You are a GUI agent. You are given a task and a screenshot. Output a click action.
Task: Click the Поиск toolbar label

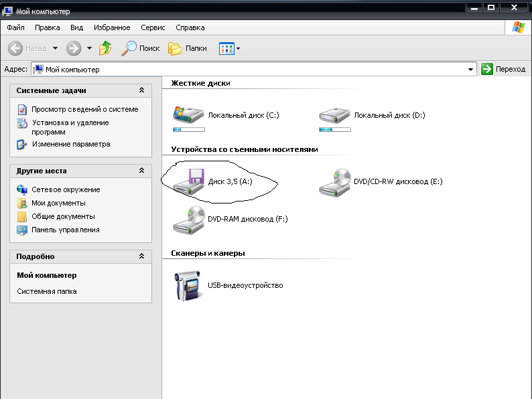(x=149, y=48)
